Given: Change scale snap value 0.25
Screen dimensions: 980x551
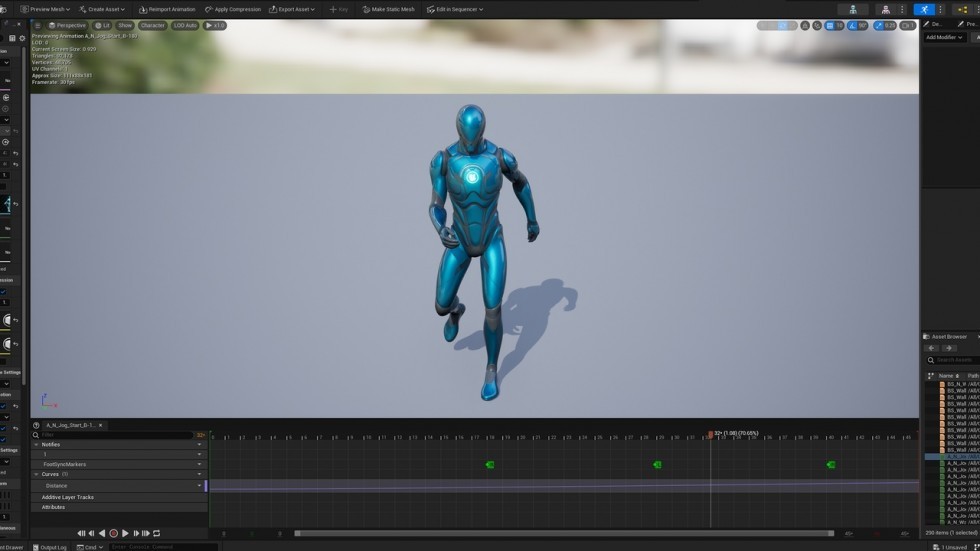Looking at the screenshot, I should click(x=890, y=26).
